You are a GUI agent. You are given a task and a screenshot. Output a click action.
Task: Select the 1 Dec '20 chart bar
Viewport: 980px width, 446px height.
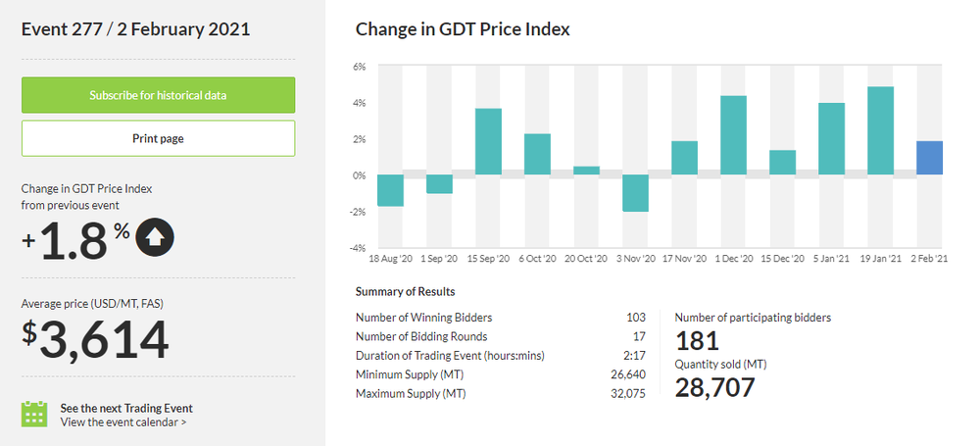[734, 135]
